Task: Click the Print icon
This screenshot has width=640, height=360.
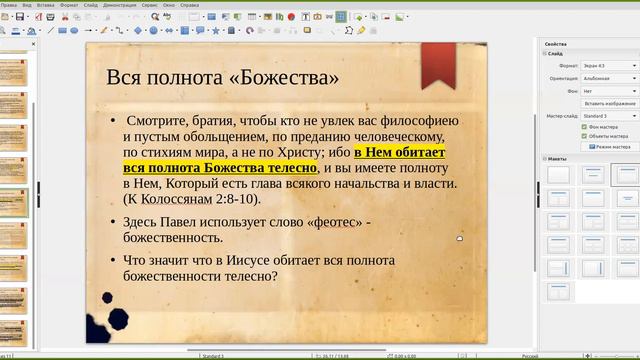Action: (50, 17)
